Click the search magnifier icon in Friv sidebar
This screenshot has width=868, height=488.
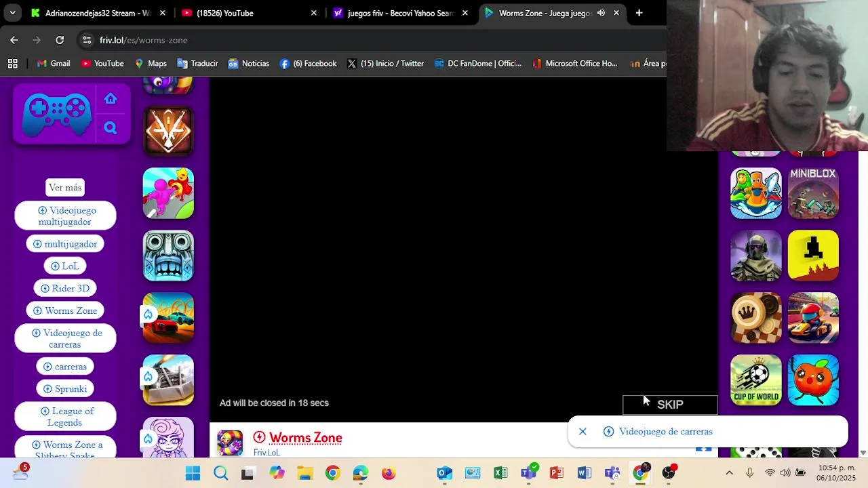coord(111,127)
